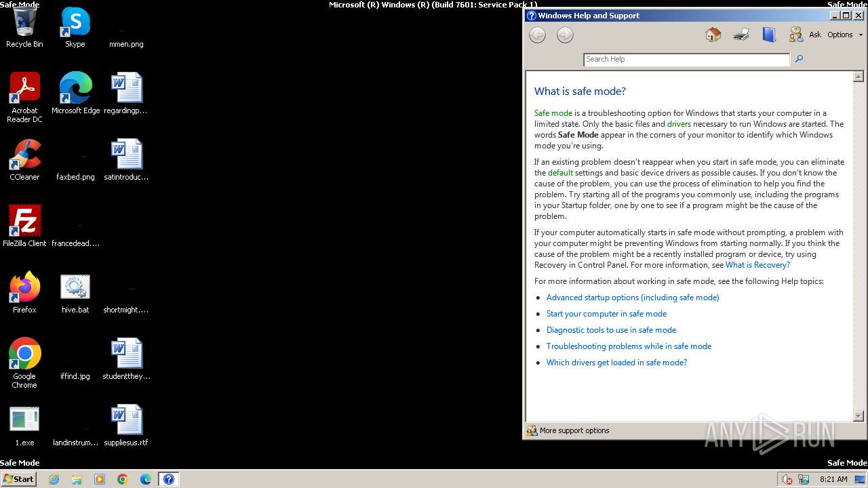The image size is (868, 488).
Task: Print the current help topic
Action: point(741,35)
